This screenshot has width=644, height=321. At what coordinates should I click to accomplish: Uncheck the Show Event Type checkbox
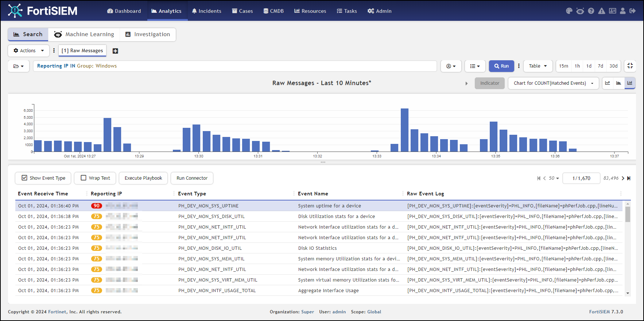coord(24,178)
